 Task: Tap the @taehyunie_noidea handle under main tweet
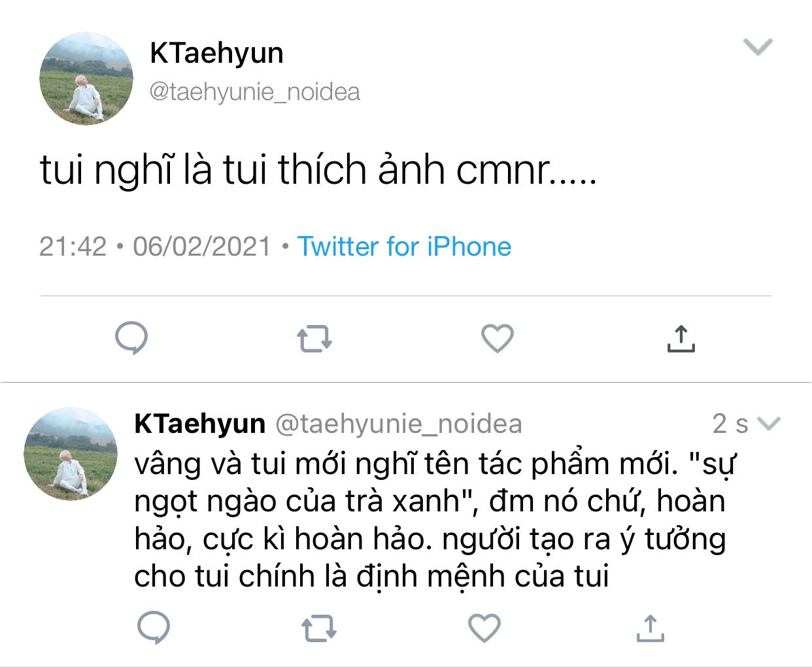click(x=254, y=92)
